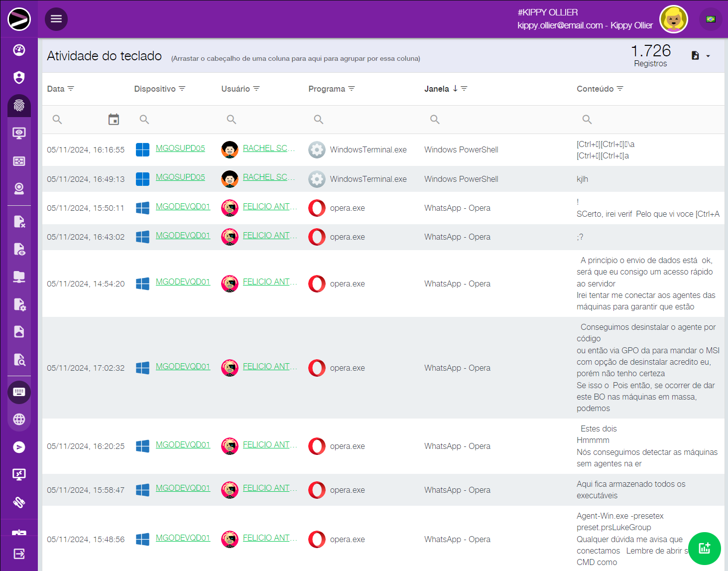Viewport: 728px width, 571px height.
Task: Open the hamburger menu button
Action: click(56, 19)
